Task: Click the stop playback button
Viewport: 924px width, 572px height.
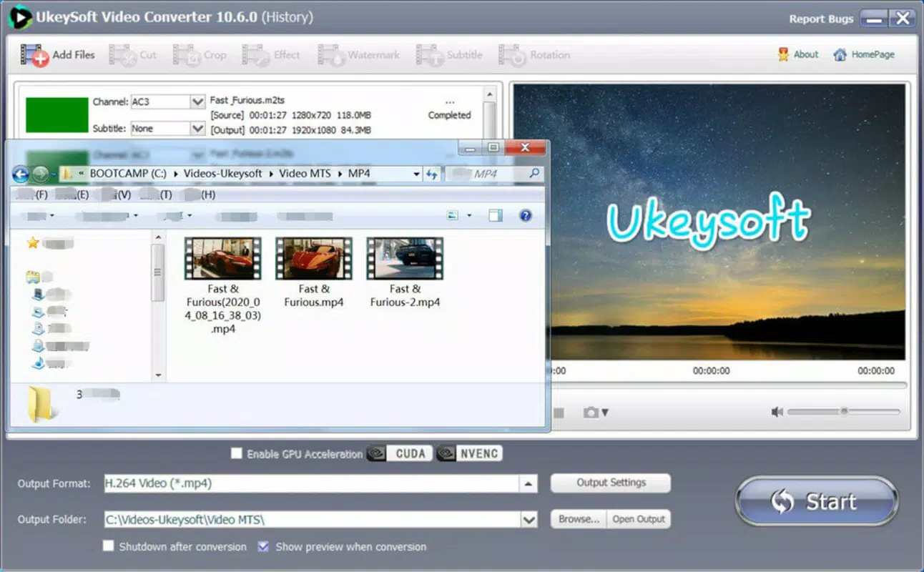Action: pos(559,413)
